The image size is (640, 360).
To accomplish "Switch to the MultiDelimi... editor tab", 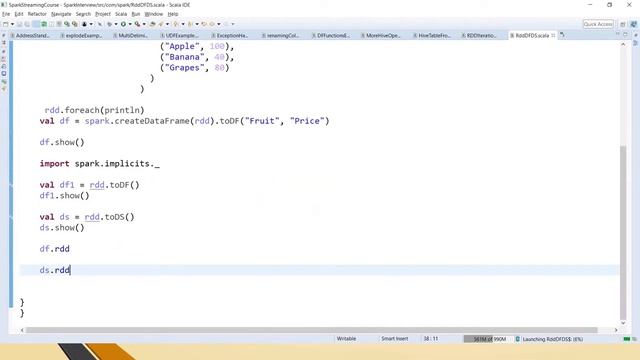I will [x=130, y=36].
